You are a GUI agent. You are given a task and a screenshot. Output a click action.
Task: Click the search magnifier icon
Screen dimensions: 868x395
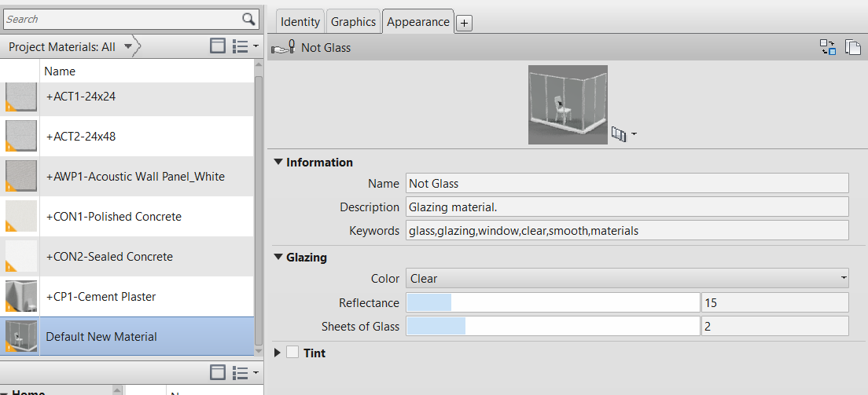tap(248, 19)
